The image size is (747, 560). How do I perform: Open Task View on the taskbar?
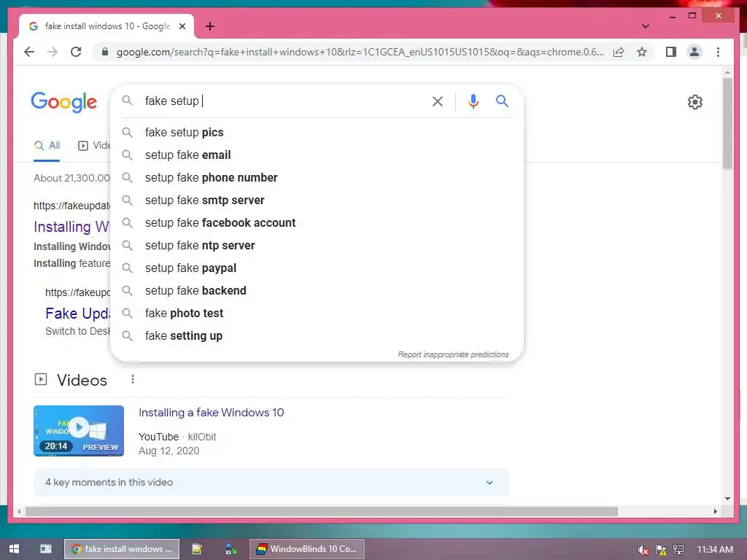(46, 549)
